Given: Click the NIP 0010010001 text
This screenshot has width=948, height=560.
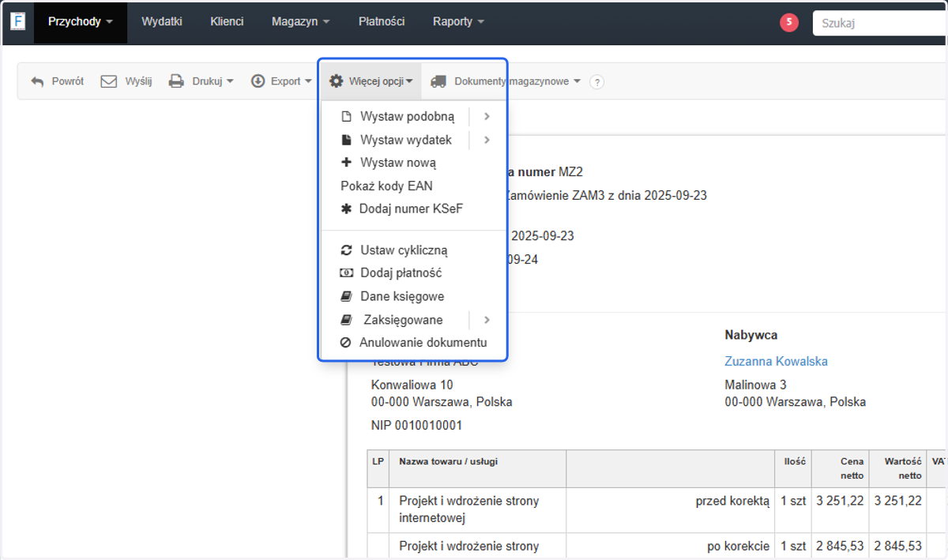Looking at the screenshot, I should [x=416, y=425].
